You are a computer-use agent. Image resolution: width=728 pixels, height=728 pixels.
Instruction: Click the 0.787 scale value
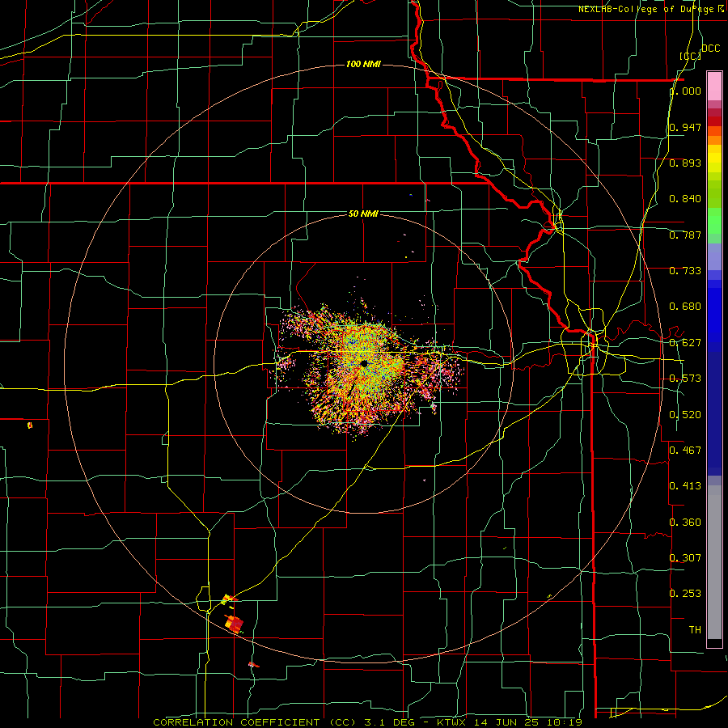(685, 235)
